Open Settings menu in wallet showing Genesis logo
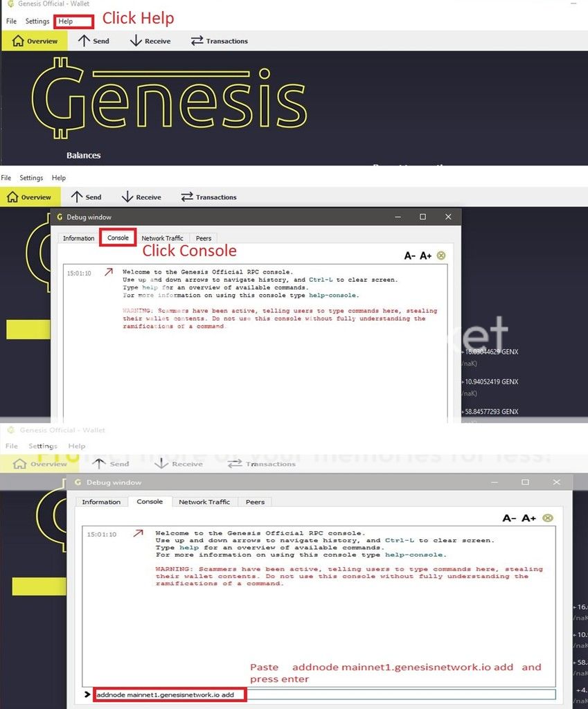 point(37,21)
